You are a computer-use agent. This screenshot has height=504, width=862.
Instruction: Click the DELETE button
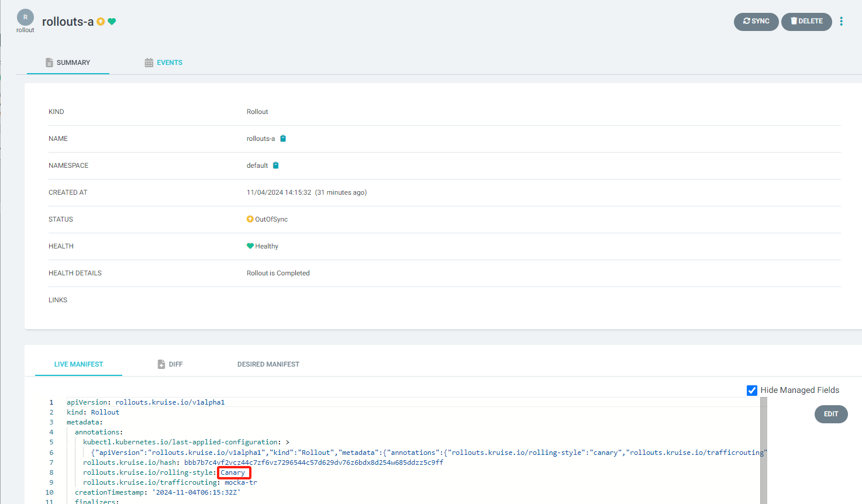coord(806,22)
